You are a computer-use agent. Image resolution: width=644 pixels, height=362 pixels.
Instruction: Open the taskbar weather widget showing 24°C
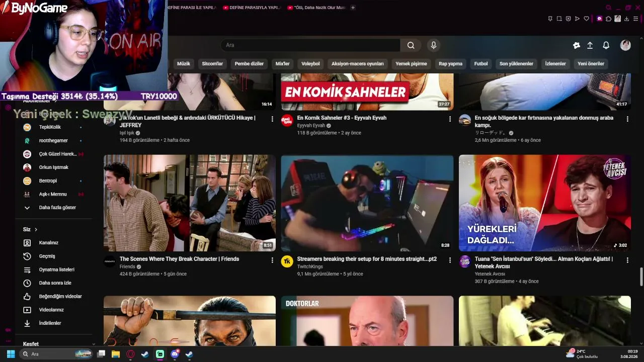(x=582, y=354)
